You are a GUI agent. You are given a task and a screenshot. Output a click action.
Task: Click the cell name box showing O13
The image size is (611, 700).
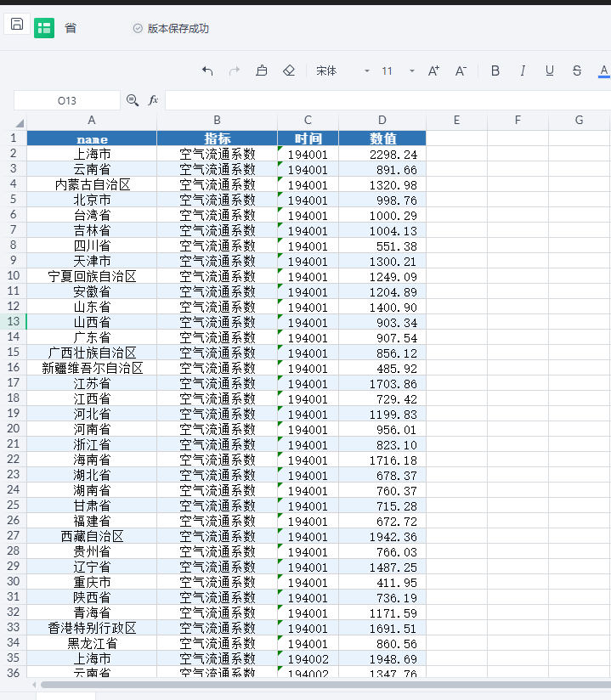coord(67,100)
